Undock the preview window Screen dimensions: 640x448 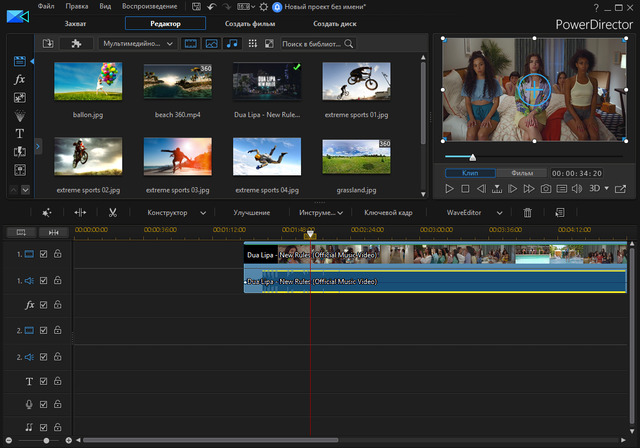pos(622,189)
